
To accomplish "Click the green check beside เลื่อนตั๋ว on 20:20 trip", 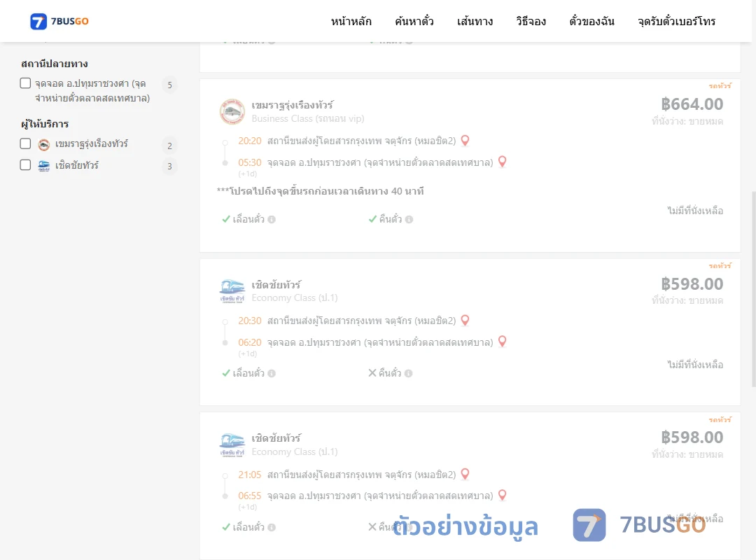I will 225,219.
